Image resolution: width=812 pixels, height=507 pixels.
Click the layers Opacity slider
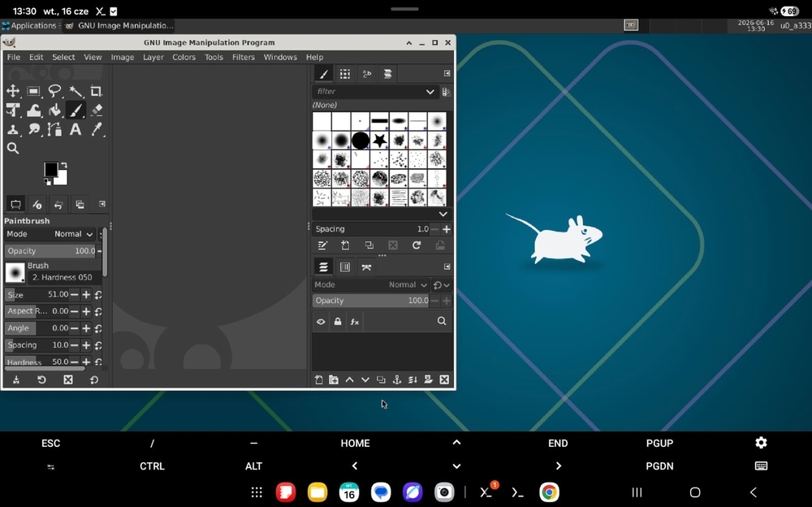point(371,301)
